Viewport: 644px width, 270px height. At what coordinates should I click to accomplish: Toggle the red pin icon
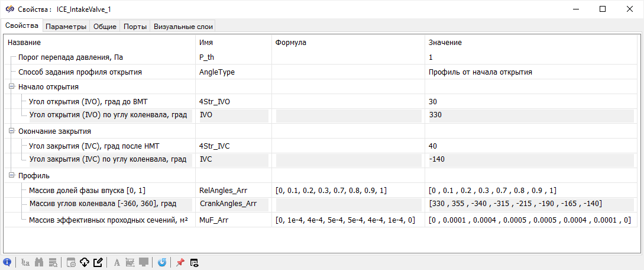click(x=180, y=262)
